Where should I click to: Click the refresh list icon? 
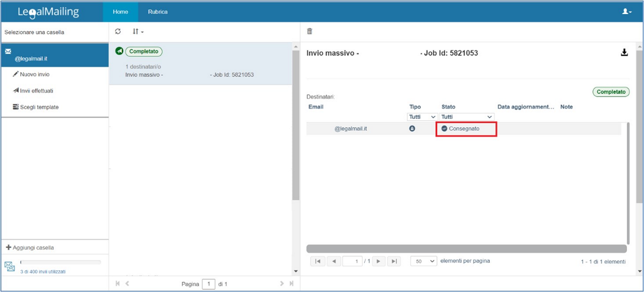click(118, 32)
